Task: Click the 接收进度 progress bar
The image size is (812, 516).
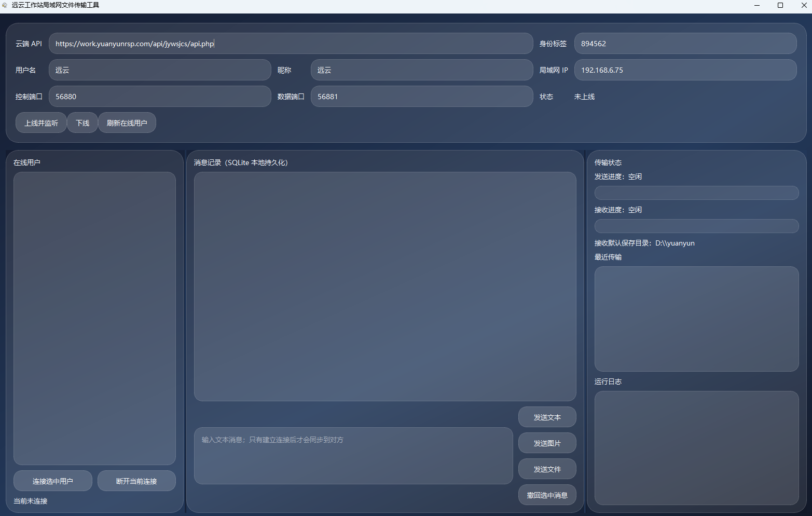Action: [x=696, y=226]
